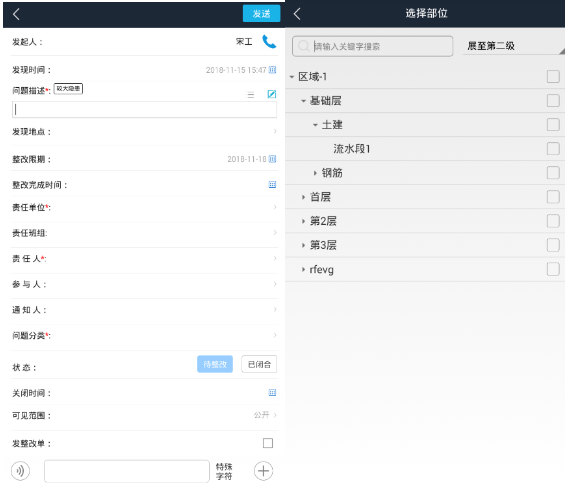Open the 问题分类 picker
Image resolution: width=565 pixels, height=499 pixels.
pos(144,335)
